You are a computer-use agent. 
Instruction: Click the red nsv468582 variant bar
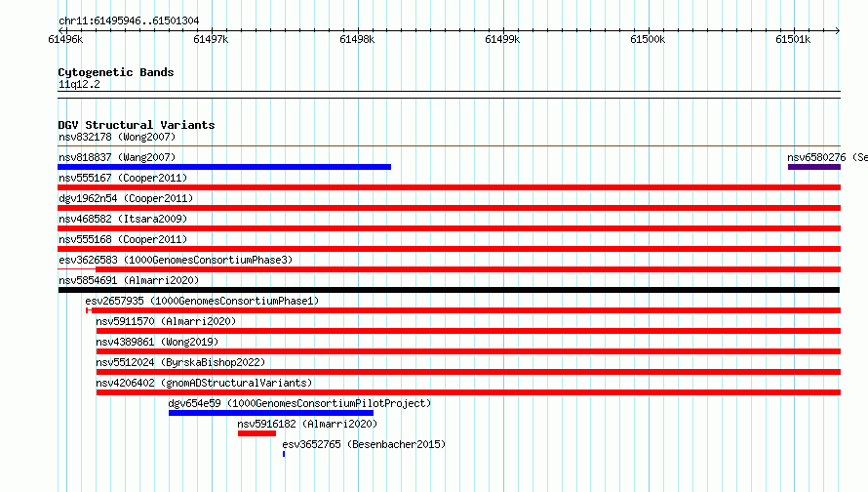click(449, 228)
